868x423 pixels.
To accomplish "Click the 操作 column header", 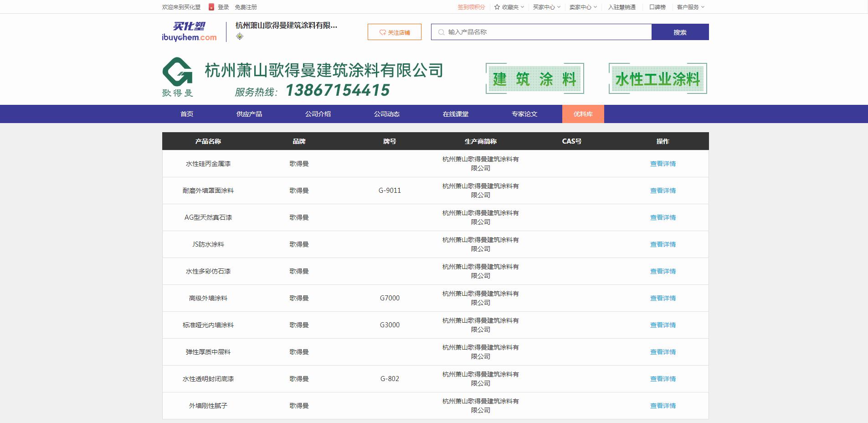I will click(x=663, y=141).
